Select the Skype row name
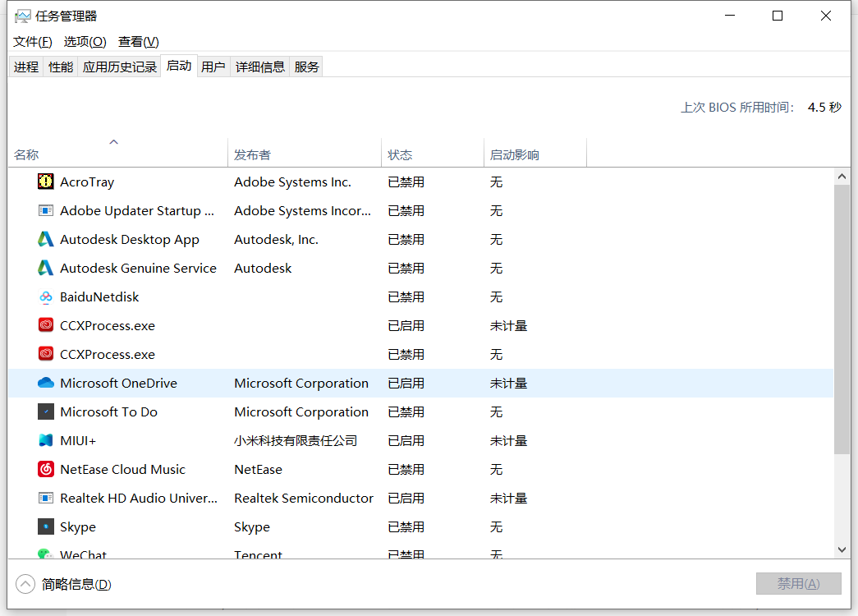 (x=78, y=527)
